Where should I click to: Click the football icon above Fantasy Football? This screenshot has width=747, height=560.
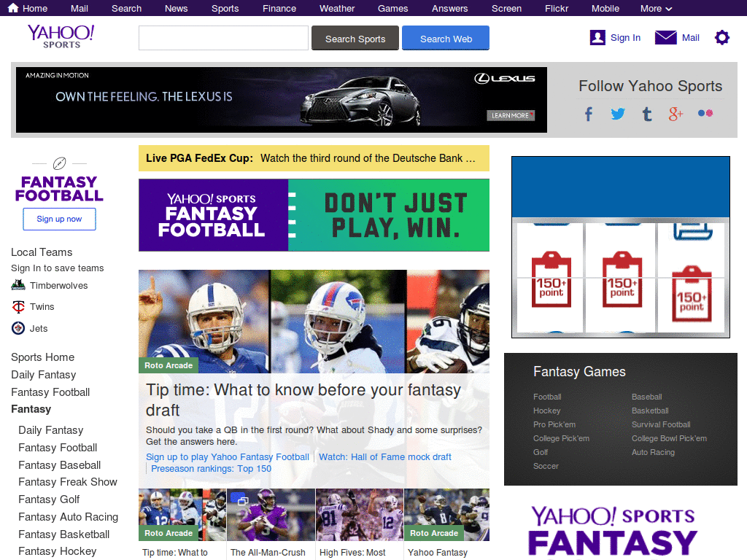[x=60, y=163]
